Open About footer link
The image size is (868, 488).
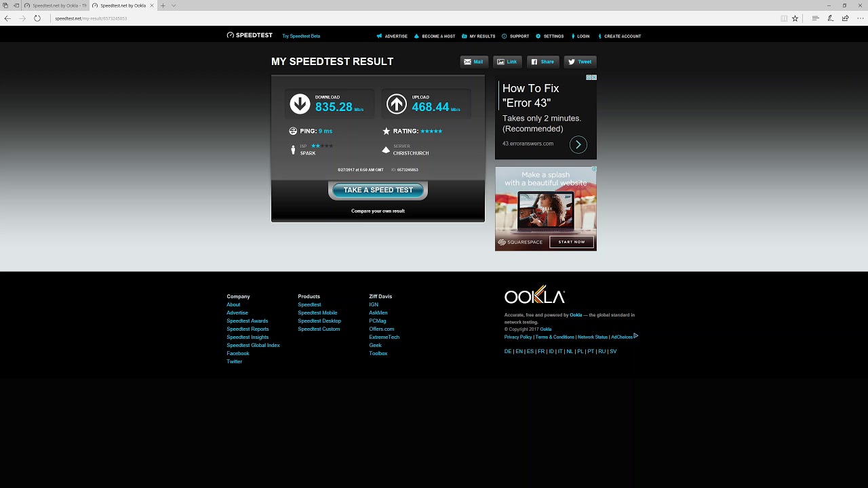233,305
